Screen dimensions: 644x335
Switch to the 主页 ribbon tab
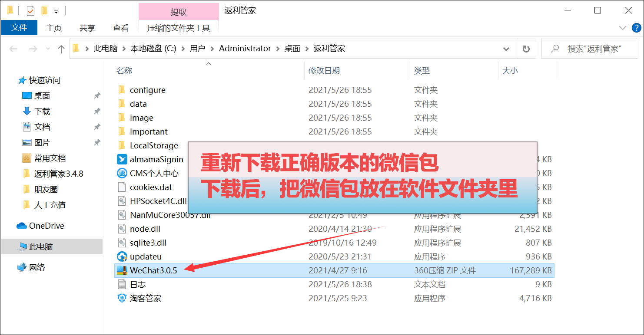click(54, 28)
